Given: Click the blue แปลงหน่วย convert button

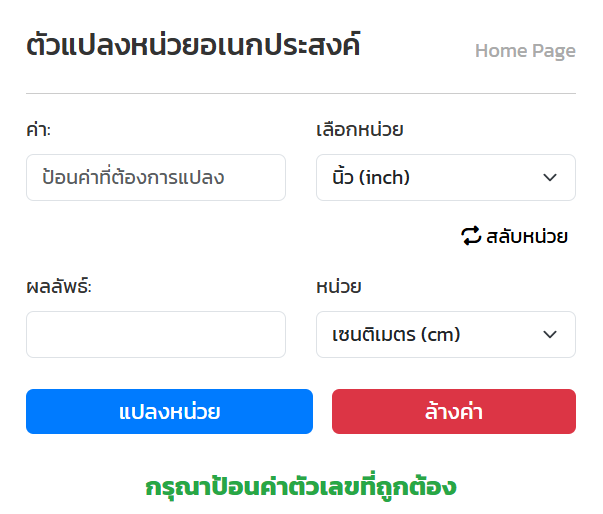Looking at the screenshot, I should point(169,411).
